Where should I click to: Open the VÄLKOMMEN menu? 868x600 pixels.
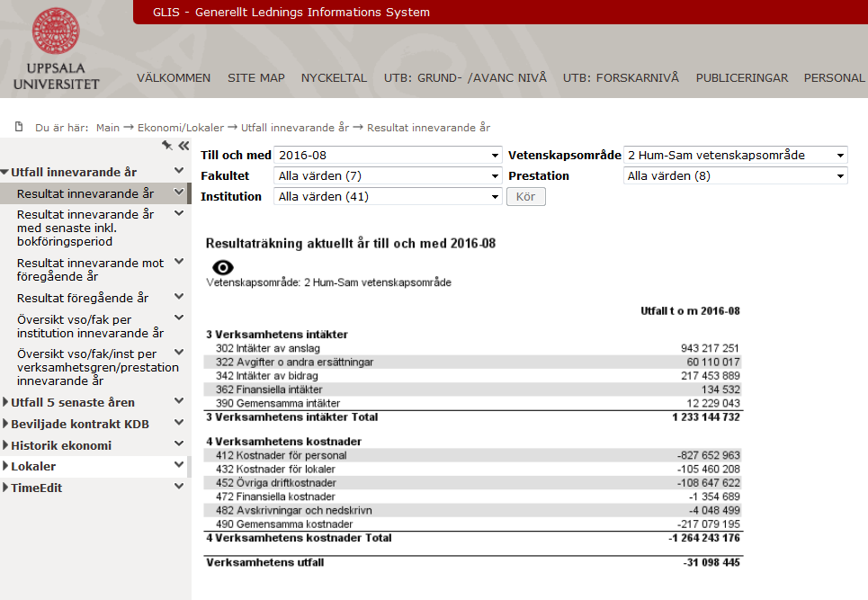pos(174,78)
